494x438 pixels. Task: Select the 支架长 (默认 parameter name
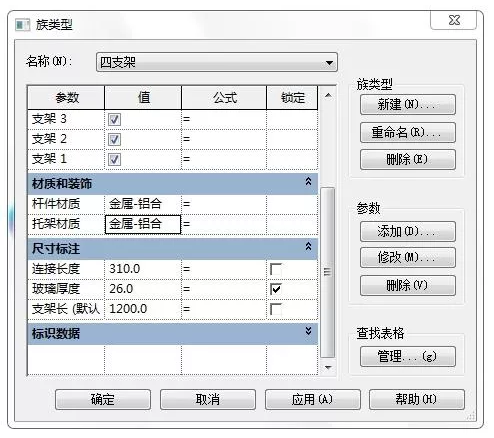pyautogui.click(x=66, y=309)
